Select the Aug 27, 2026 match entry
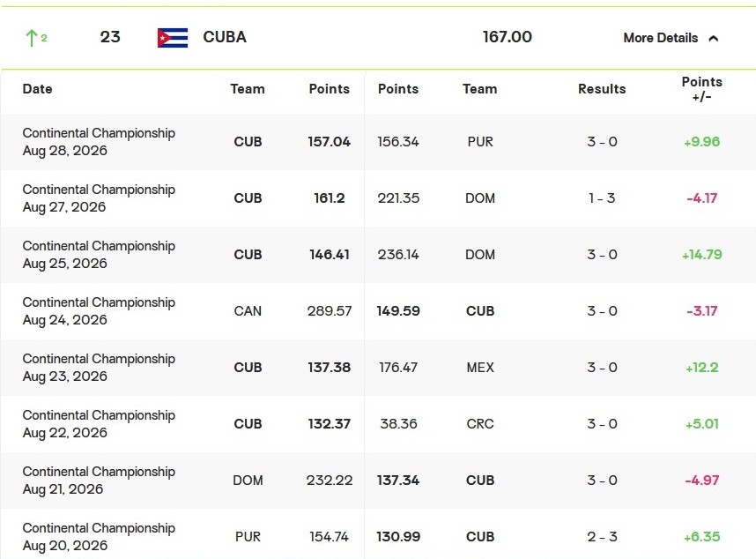 [x=378, y=198]
